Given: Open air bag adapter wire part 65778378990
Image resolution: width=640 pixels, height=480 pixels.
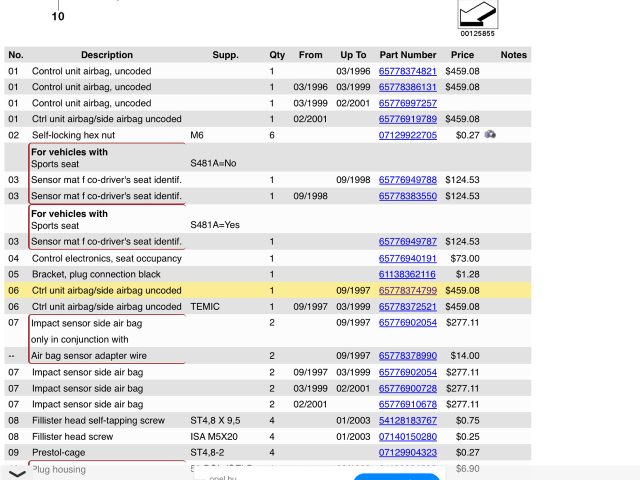Looking at the screenshot, I should 407,356.
